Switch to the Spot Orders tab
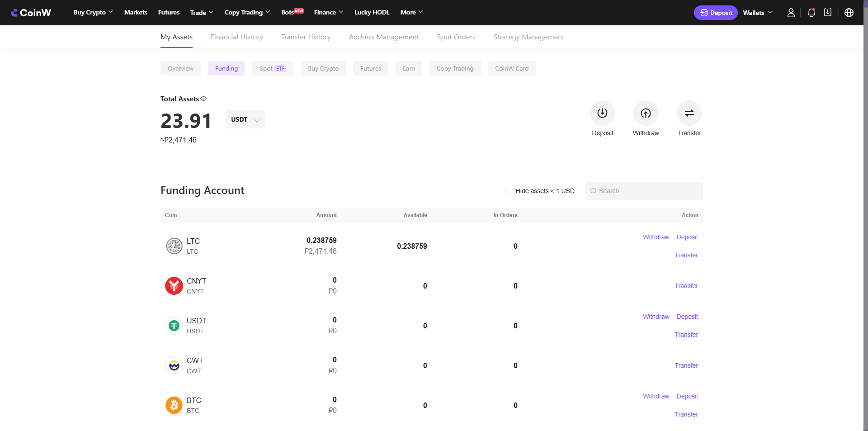Viewport: 868px width, 431px height. [x=456, y=37]
